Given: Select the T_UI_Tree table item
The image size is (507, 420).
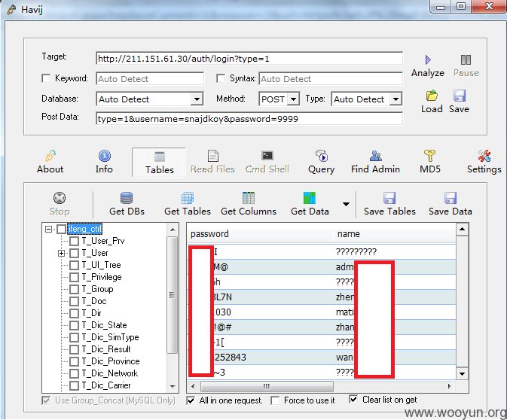Looking at the screenshot, I should (x=101, y=265).
